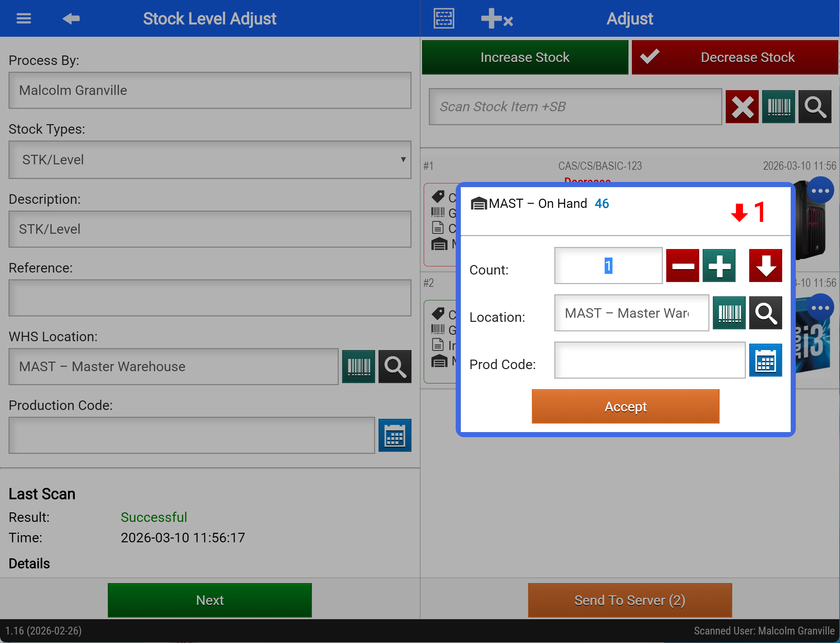Open three-dot menu on item #1

[x=820, y=191]
